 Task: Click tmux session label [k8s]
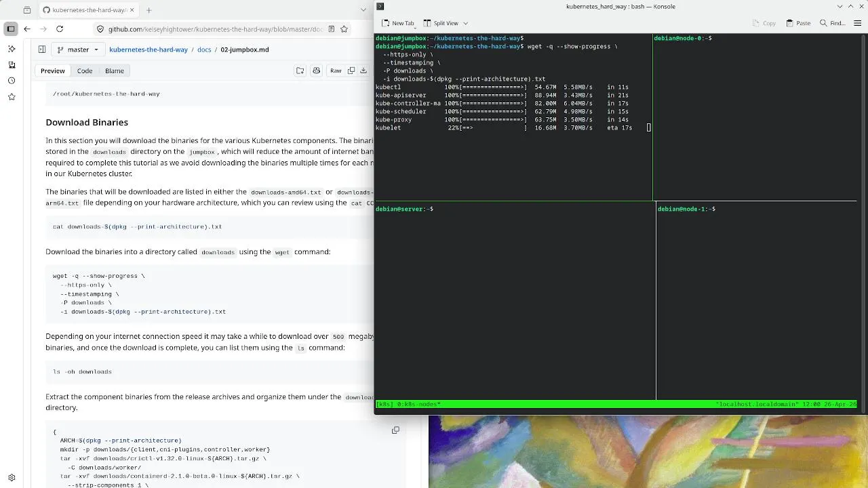(x=384, y=404)
